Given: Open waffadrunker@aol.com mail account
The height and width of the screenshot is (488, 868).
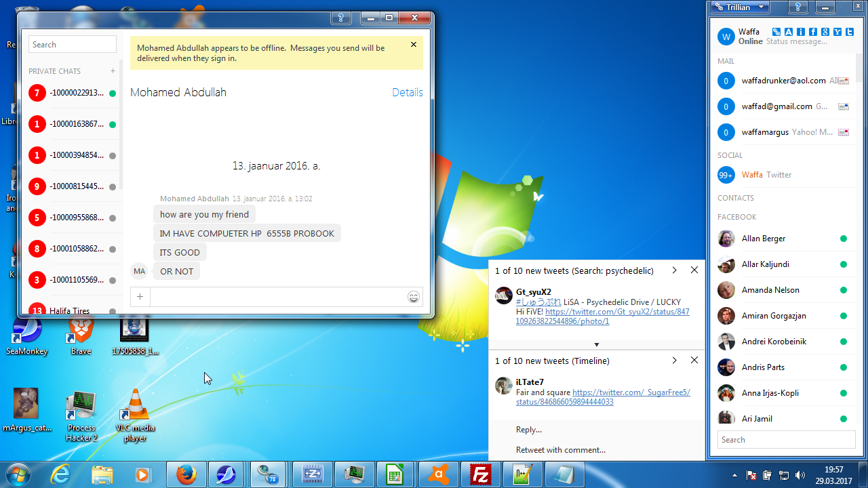Looking at the screenshot, I should pos(784,81).
